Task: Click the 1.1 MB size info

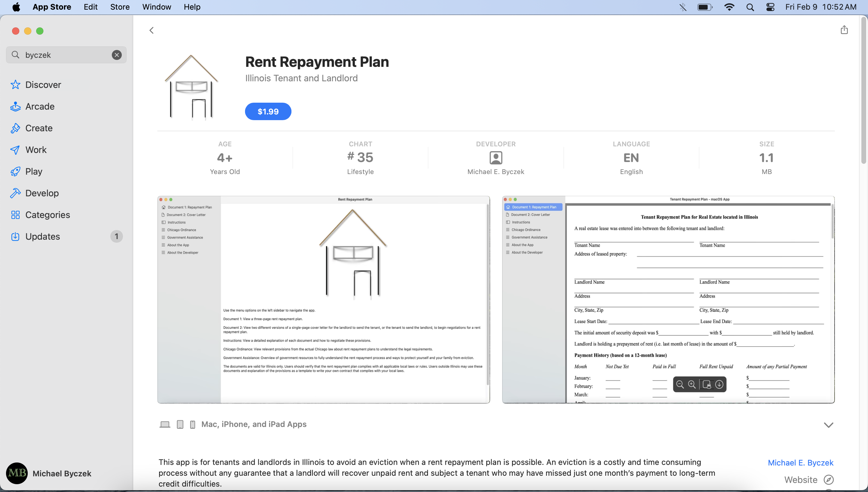Action: [766, 158]
